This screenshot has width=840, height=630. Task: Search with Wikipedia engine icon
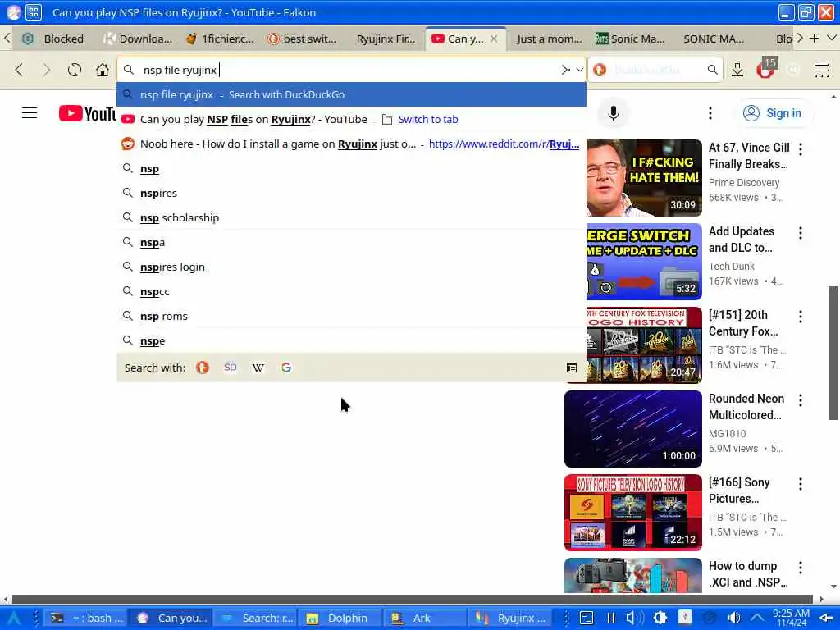point(258,367)
